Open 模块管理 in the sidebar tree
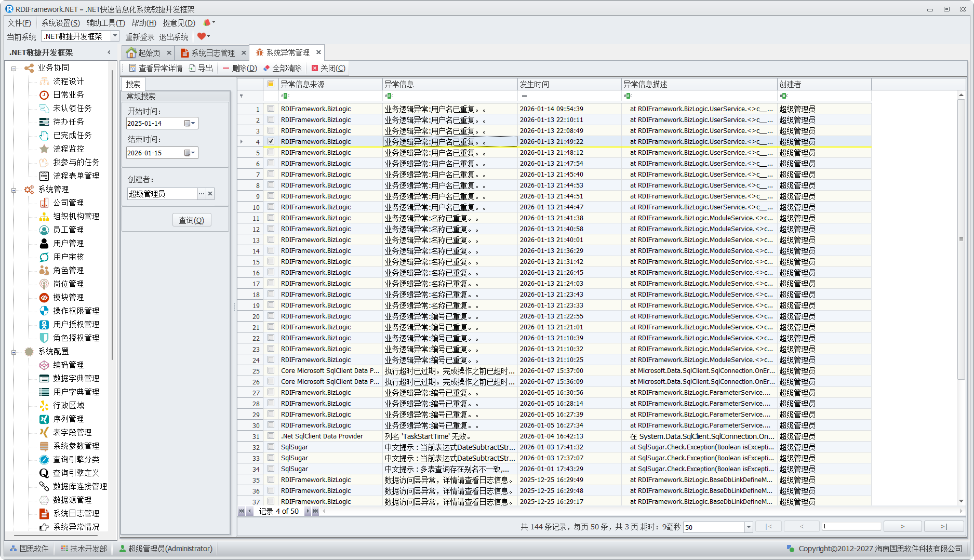 (x=68, y=297)
